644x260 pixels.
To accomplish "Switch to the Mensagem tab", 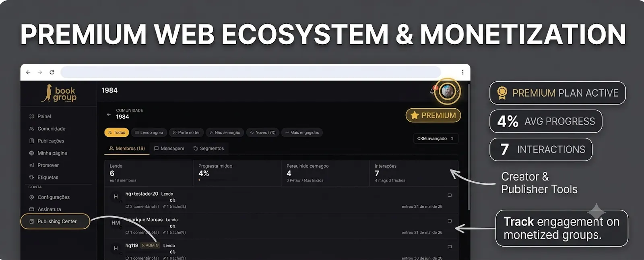I will (169, 149).
